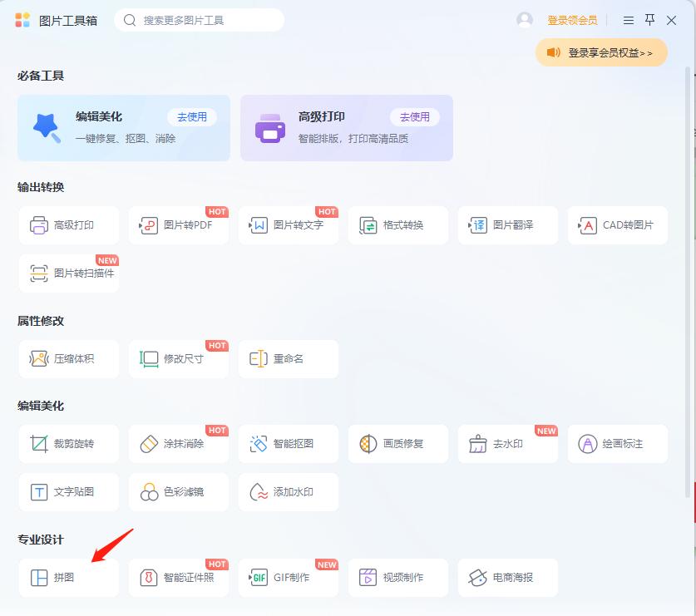Screen dimensions: 696x616
Task: Launch the 图片翻译 image translation tool
Action: pos(508,225)
